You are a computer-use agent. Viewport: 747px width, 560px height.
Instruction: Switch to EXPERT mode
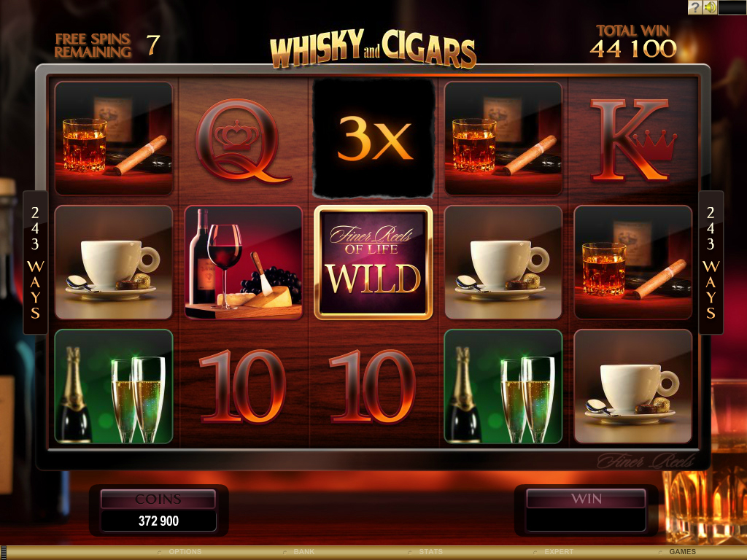(559, 551)
